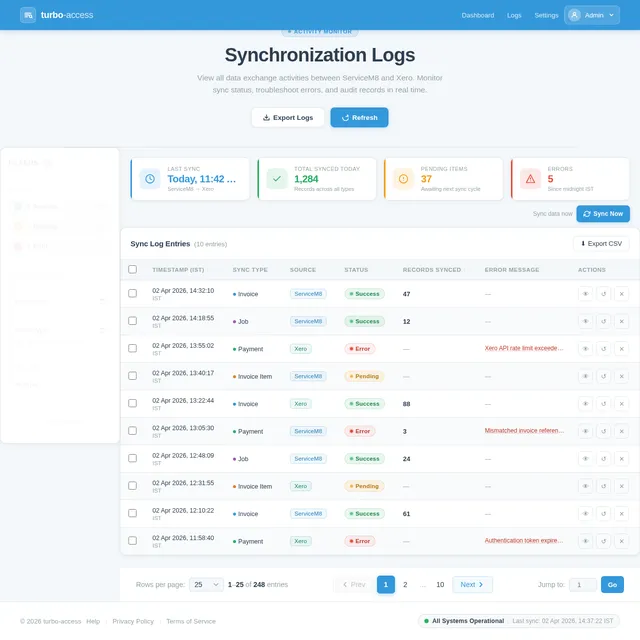Retry the 11:58:40 Payment entry sync
Screen dimensions: 640x640
pos(603,541)
